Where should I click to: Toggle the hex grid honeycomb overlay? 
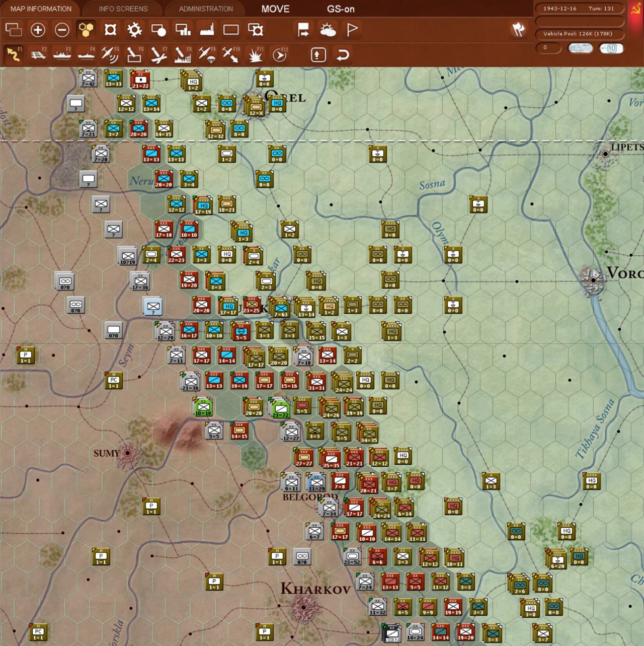pyautogui.click(x=86, y=30)
